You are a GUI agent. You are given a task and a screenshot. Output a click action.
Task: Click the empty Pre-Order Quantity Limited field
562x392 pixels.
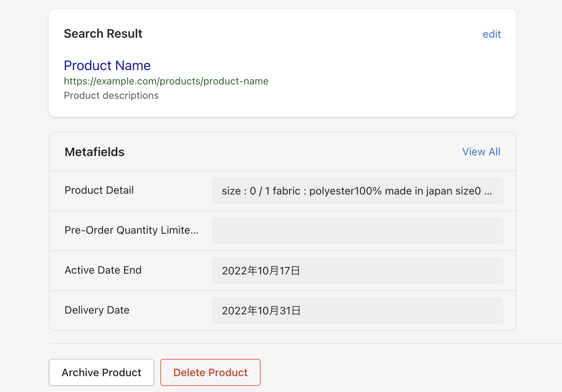[x=358, y=230]
